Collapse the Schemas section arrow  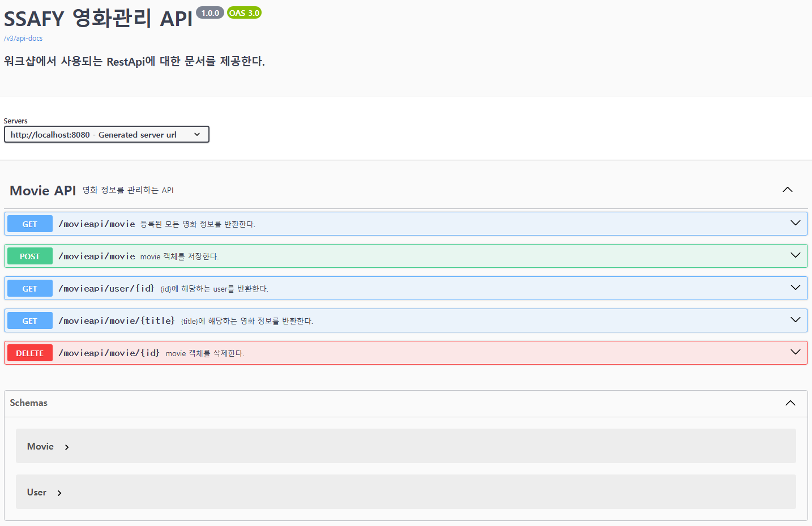(x=790, y=403)
